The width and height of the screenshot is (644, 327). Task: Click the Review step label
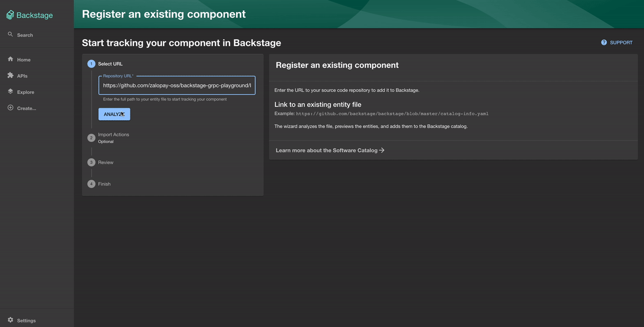106,162
